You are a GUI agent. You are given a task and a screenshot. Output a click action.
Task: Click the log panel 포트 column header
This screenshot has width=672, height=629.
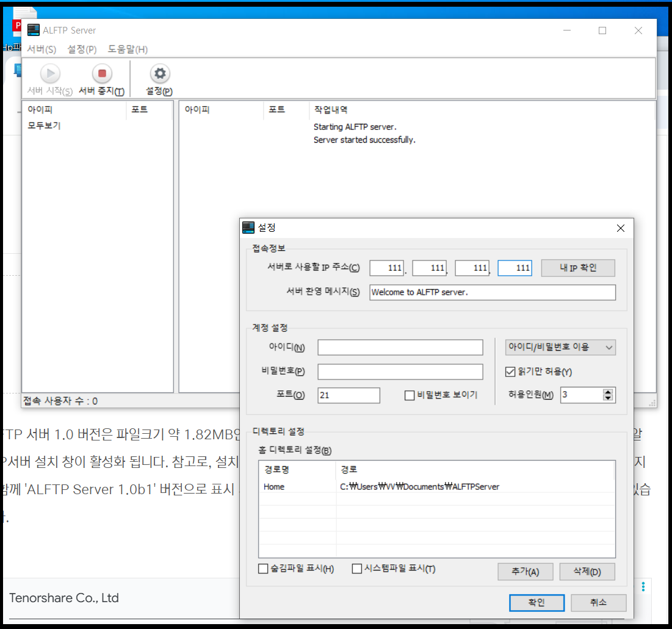click(286, 110)
